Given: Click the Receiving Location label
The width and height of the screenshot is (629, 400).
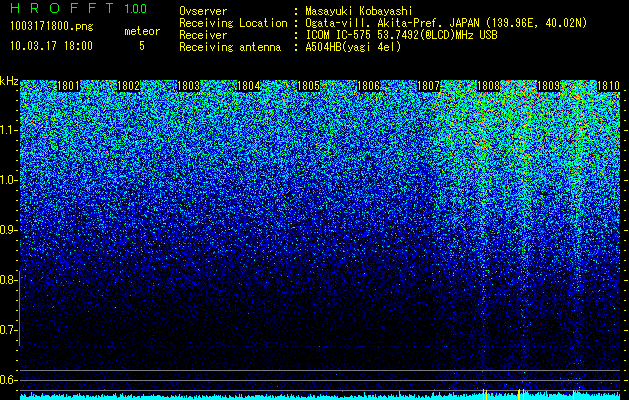Looking at the screenshot, I should pyautogui.click(x=233, y=23).
